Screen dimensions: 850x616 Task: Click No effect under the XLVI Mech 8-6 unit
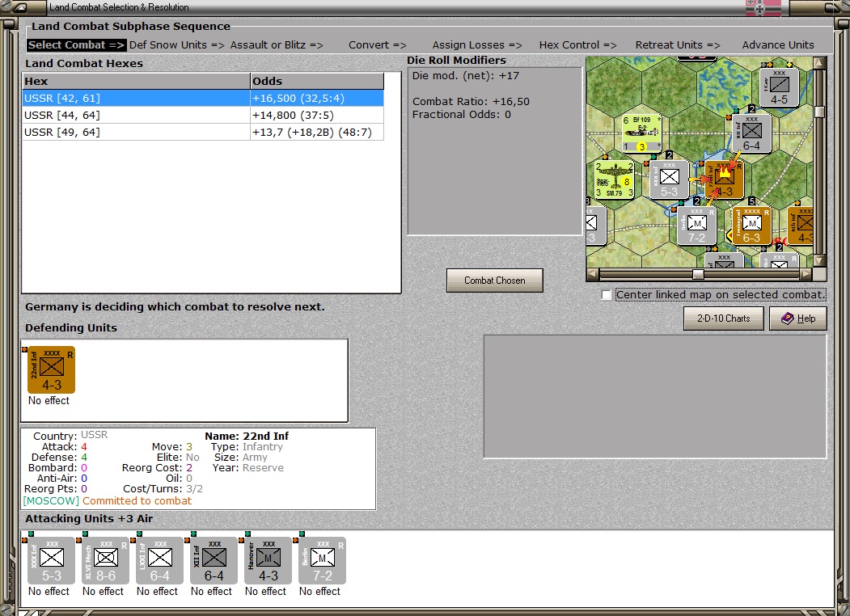pyautogui.click(x=103, y=591)
